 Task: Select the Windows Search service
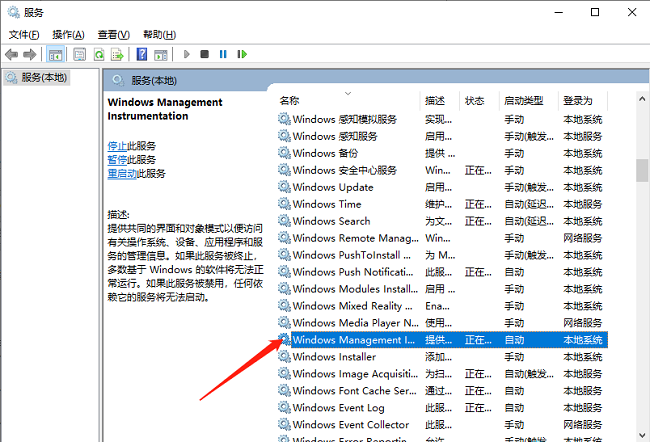coord(442,221)
